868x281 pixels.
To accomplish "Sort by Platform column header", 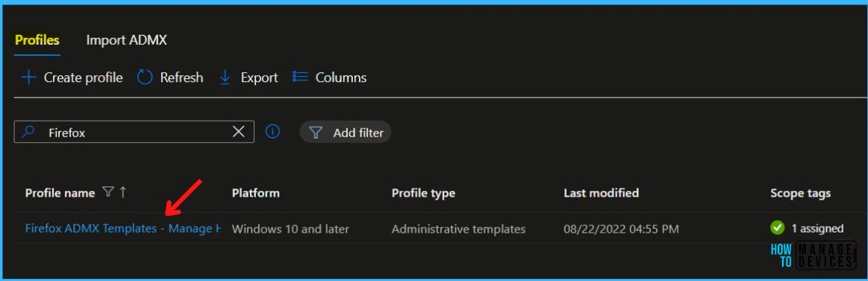I will pos(256,193).
